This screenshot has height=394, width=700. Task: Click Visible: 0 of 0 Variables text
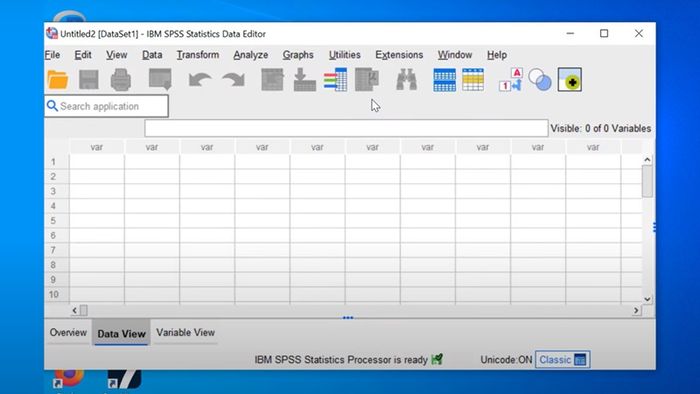(x=600, y=129)
